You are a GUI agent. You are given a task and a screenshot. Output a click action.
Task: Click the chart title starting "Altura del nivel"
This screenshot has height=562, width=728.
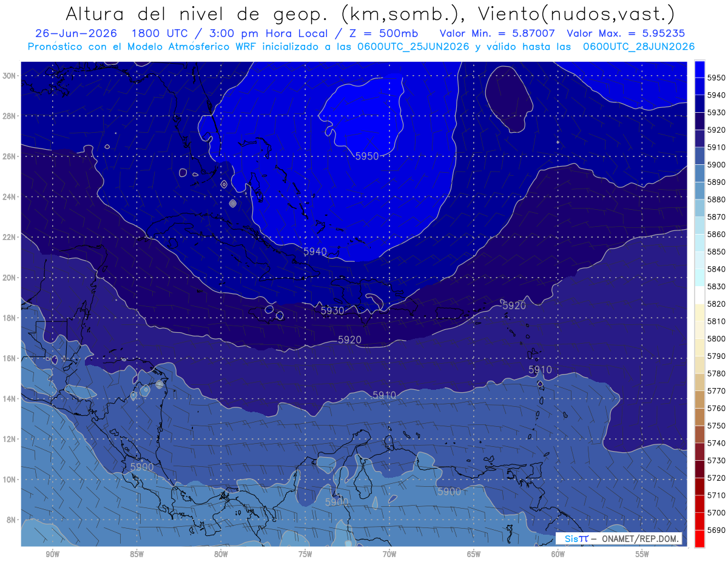point(369,14)
